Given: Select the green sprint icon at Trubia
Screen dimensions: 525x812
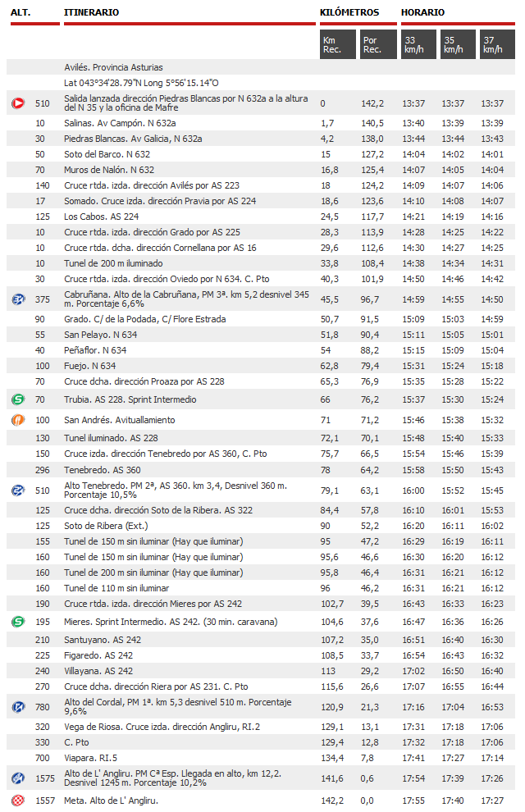Looking at the screenshot, I should click(x=18, y=399).
